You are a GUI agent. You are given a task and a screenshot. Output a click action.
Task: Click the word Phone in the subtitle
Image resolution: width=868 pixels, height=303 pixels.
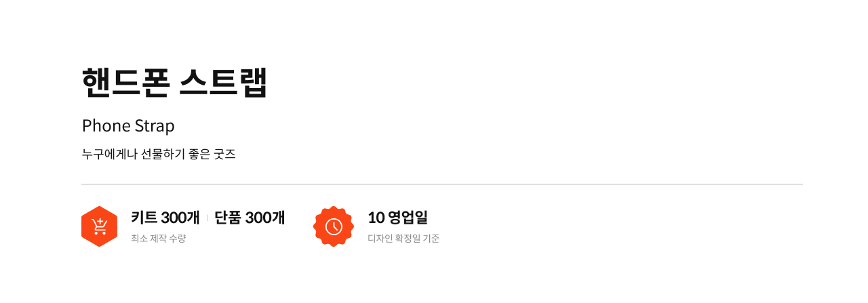click(x=102, y=126)
